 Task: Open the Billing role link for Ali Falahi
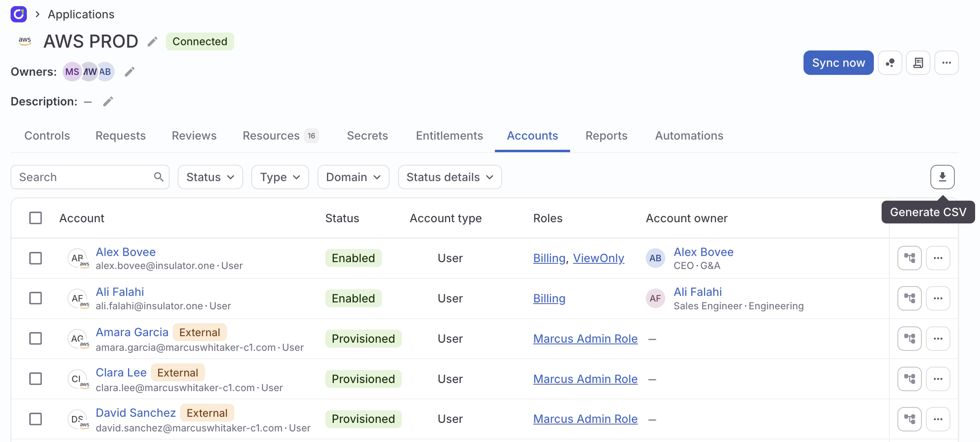[x=549, y=298]
